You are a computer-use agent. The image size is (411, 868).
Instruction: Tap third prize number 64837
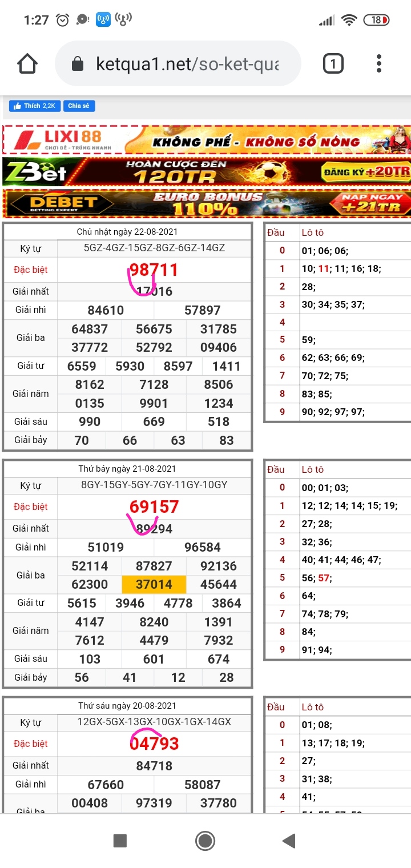90,329
